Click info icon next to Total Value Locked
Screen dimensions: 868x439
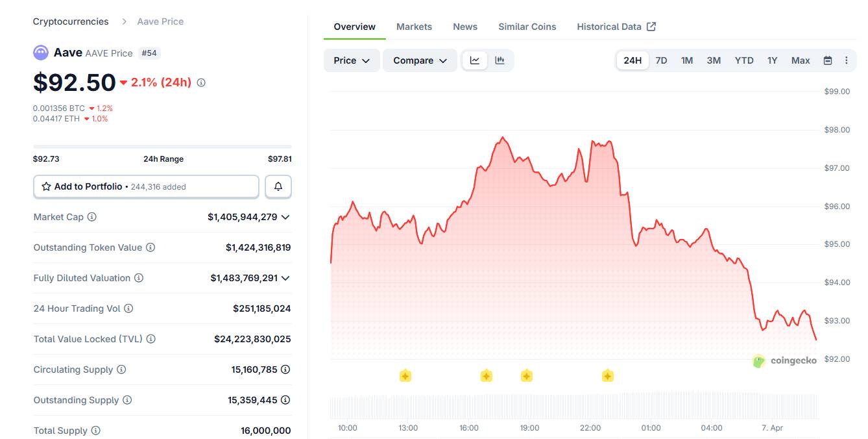(151, 339)
